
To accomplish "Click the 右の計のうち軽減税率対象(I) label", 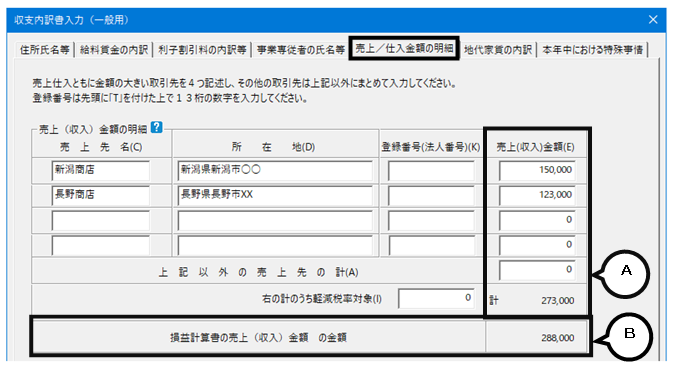I will 322,299.
